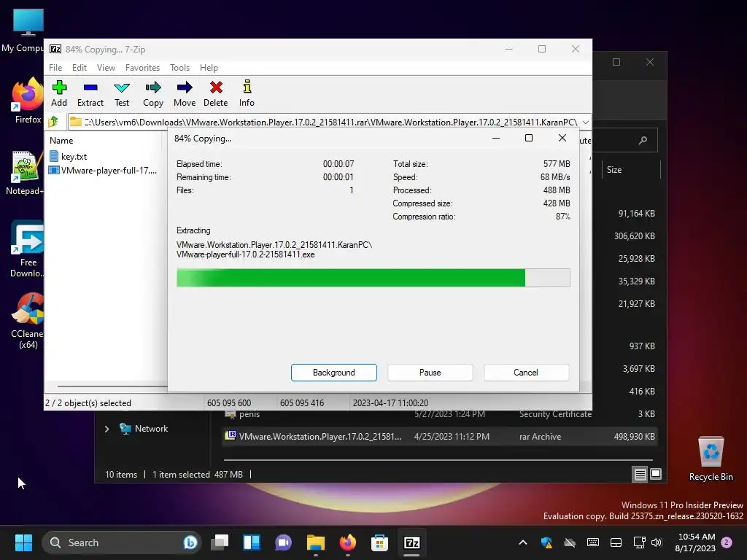Click the red Delete toolbar icon
The image size is (747, 560).
(216, 93)
